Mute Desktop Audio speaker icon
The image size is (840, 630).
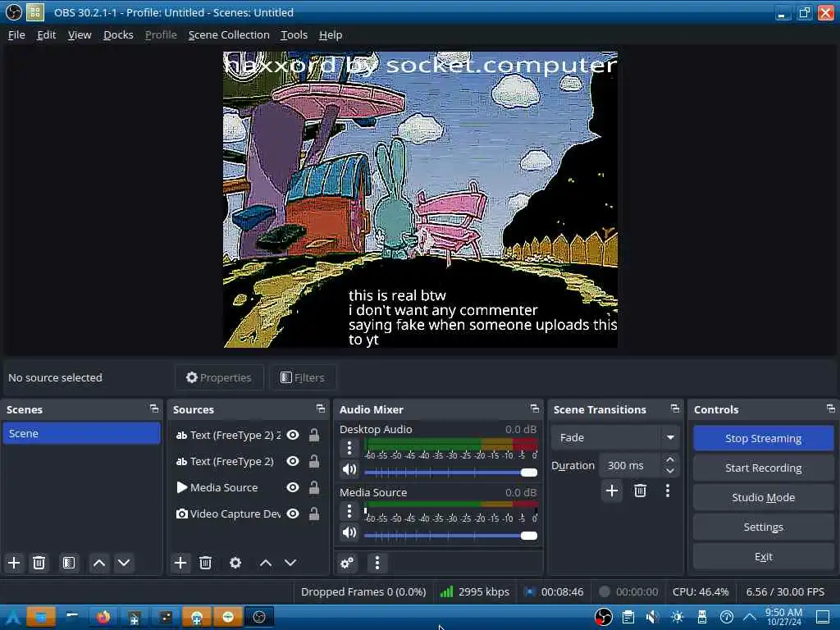point(349,470)
